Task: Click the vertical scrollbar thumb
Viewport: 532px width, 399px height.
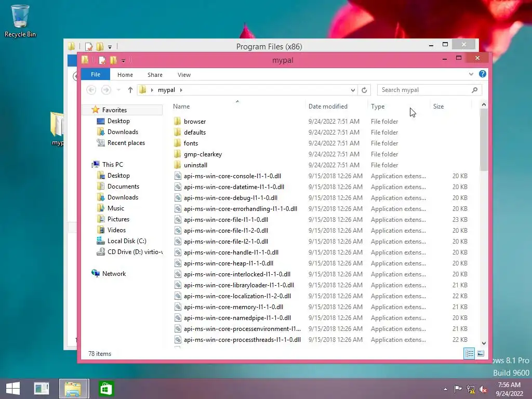Action: (x=484, y=140)
